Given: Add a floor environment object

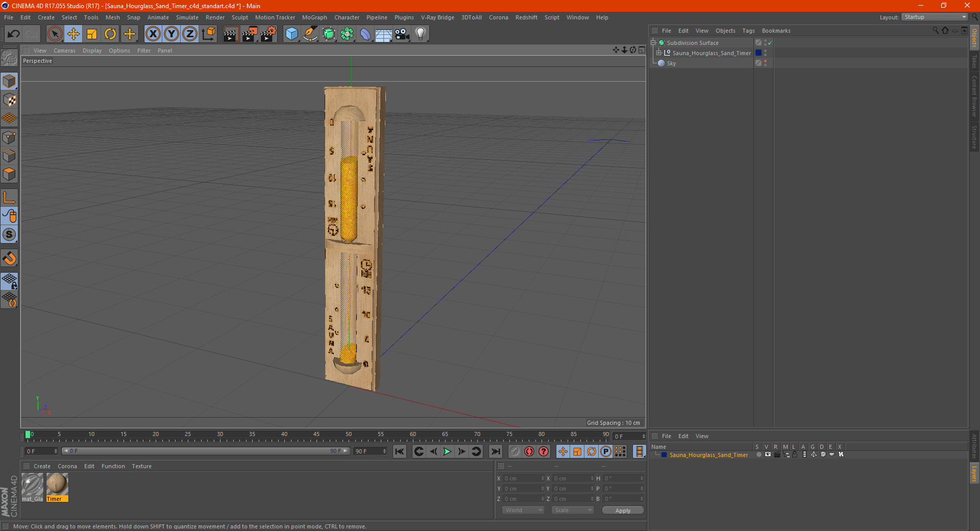Looking at the screenshot, I should (x=383, y=34).
